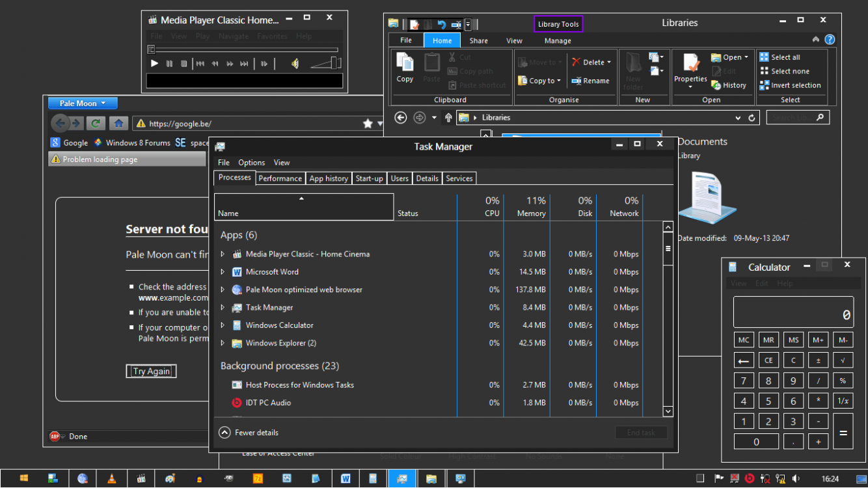868x488 pixels.
Task: Click the Media Player Classic volume slider
Action: [x=326, y=62]
